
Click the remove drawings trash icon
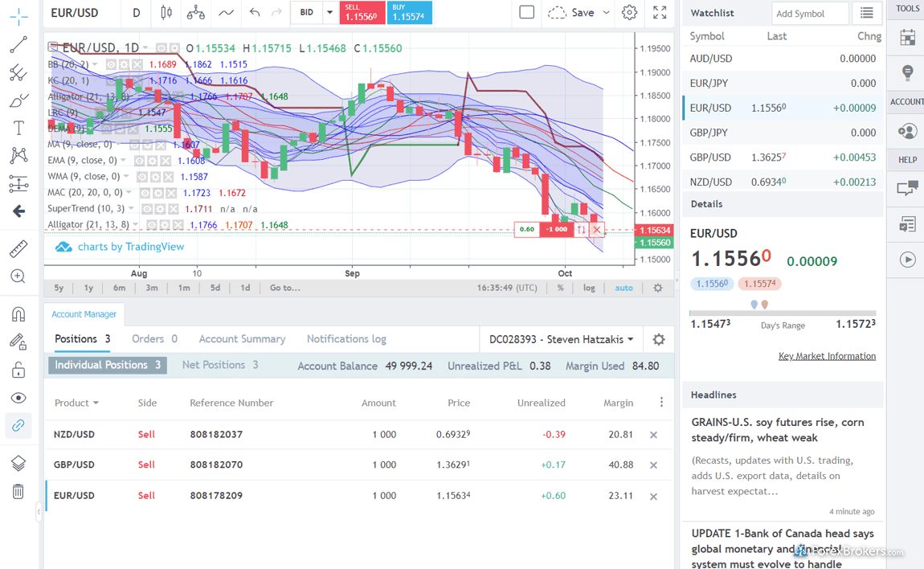coord(18,491)
